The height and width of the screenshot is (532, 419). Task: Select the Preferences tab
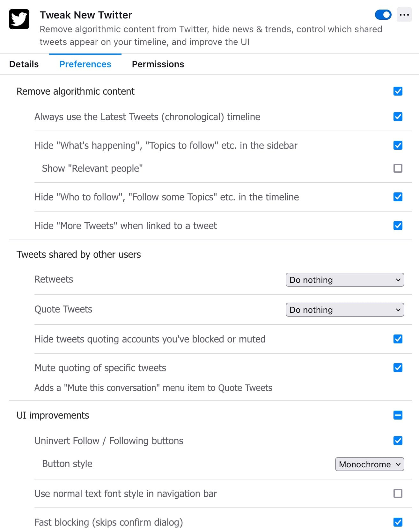point(85,64)
